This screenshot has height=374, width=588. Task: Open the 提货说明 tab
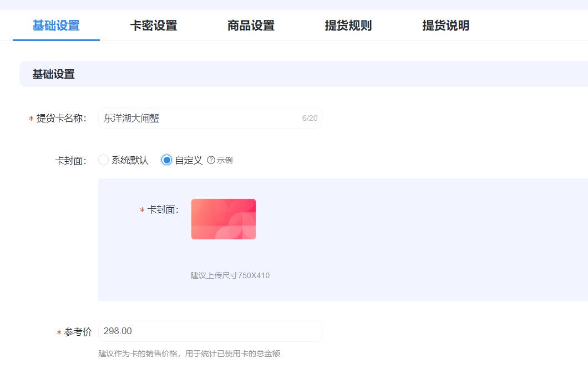coord(445,25)
